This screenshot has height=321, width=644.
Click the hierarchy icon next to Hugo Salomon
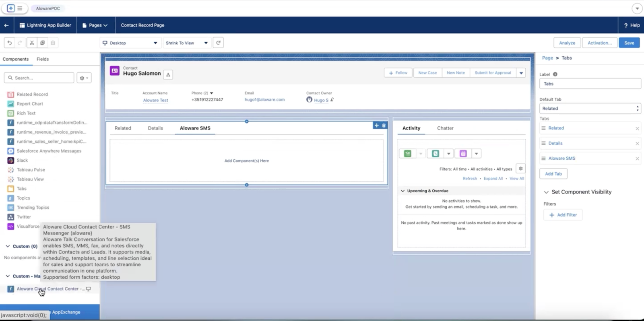pyautogui.click(x=168, y=74)
